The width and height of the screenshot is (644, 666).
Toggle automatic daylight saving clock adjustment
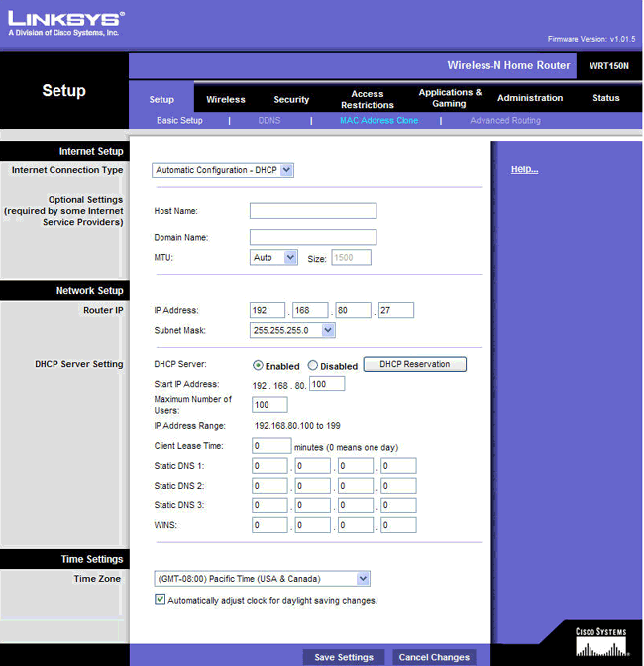tap(161, 600)
